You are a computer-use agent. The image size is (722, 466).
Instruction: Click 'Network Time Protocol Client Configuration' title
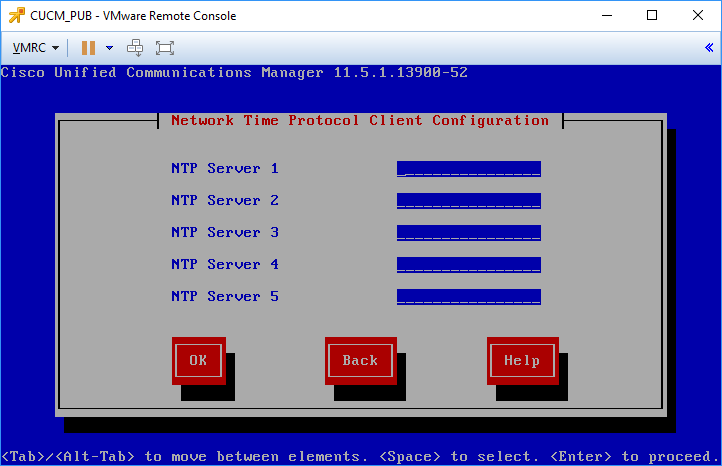click(x=360, y=121)
